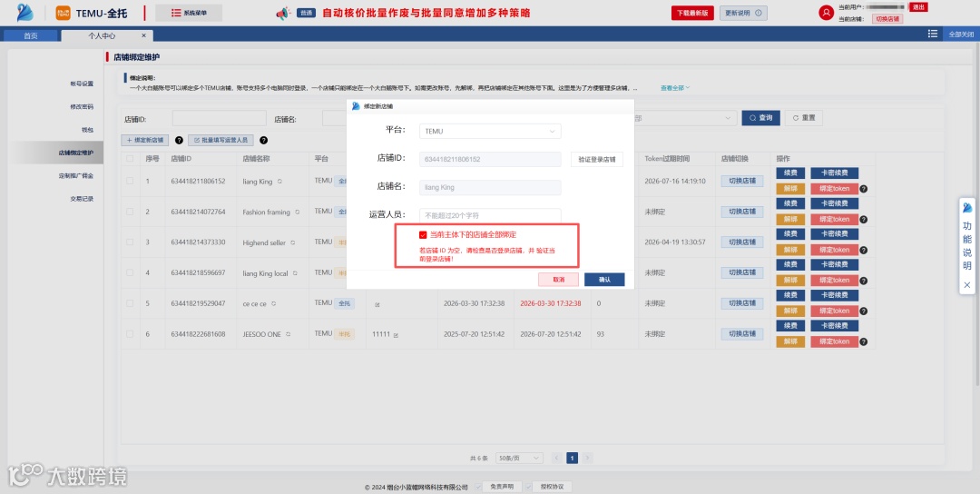This screenshot has height=494, width=980.
Task: Click help icon beside 绑定token in row 6
Action: [863, 342]
